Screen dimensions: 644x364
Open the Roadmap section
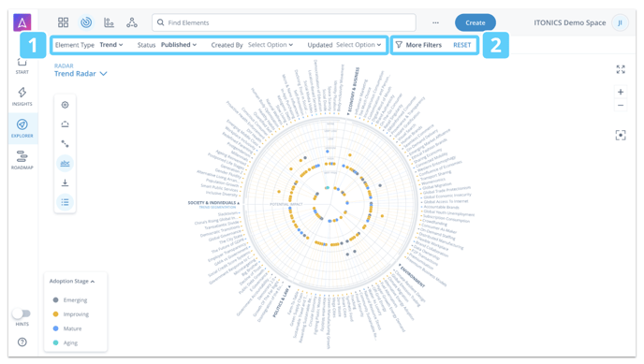click(22, 160)
